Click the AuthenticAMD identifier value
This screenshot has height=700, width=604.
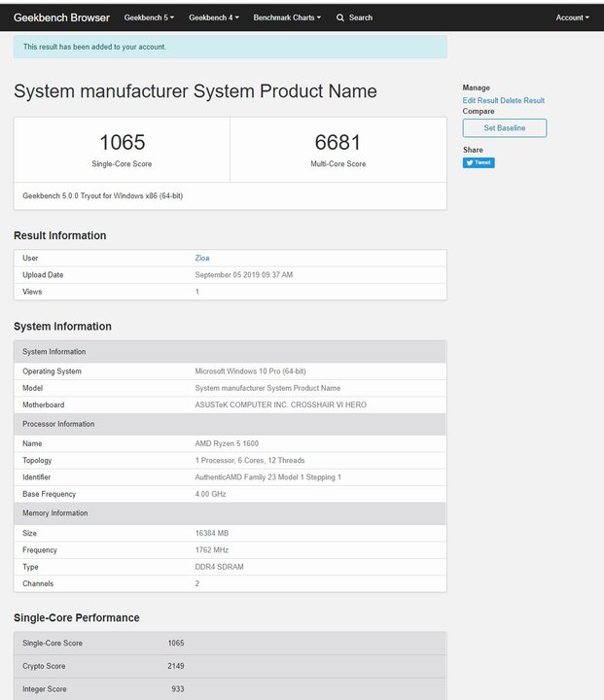click(268, 477)
